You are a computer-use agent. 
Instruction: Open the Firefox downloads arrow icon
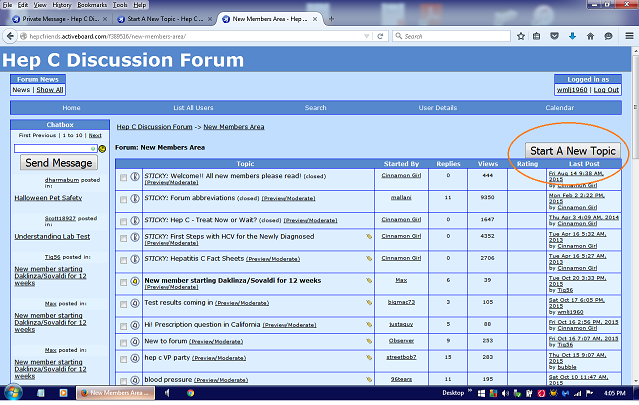tap(570, 36)
